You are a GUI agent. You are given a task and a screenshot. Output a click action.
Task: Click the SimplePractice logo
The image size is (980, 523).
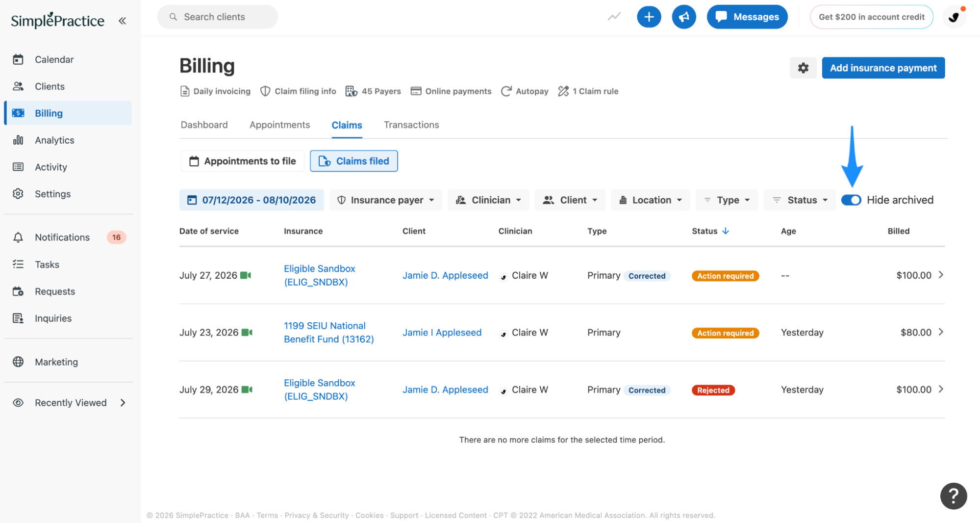coord(57,20)
